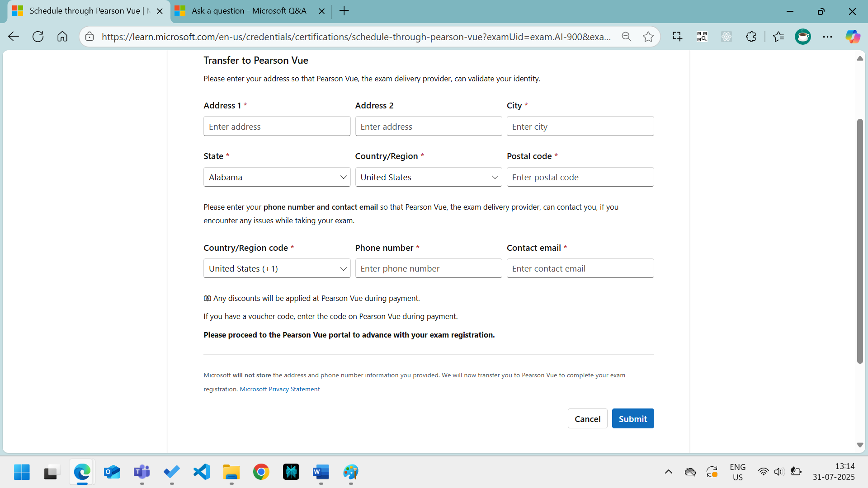The image size is (868, 488).
Task: Switch to Ask a question - Microsoft Q&A tab
Action: point(249,11)
